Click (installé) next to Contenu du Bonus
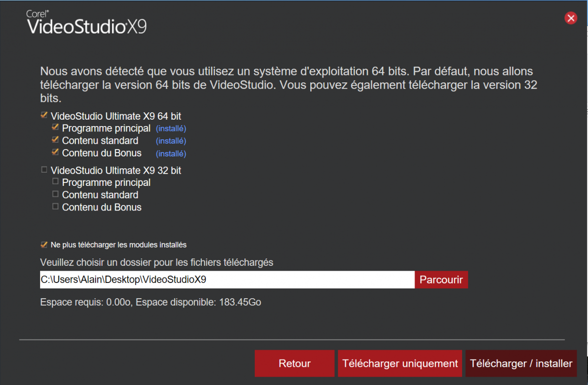 171,154
